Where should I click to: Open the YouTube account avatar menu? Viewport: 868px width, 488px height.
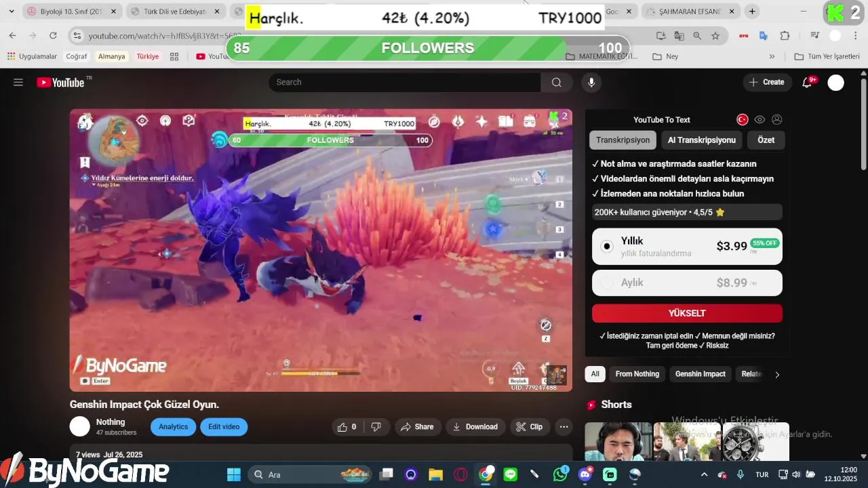tap(836, 82)
